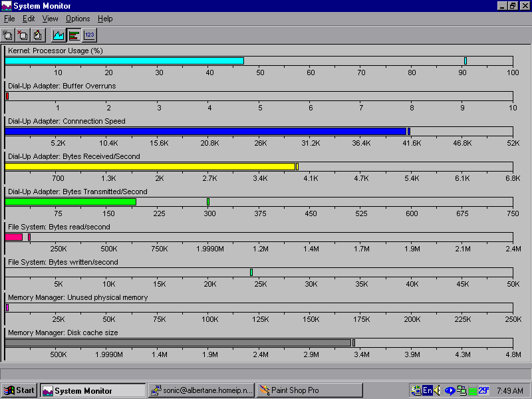This screenshot has height=399, width=532.
Task: Click the Add Item toolbar icon
Action: pos(8,35)
